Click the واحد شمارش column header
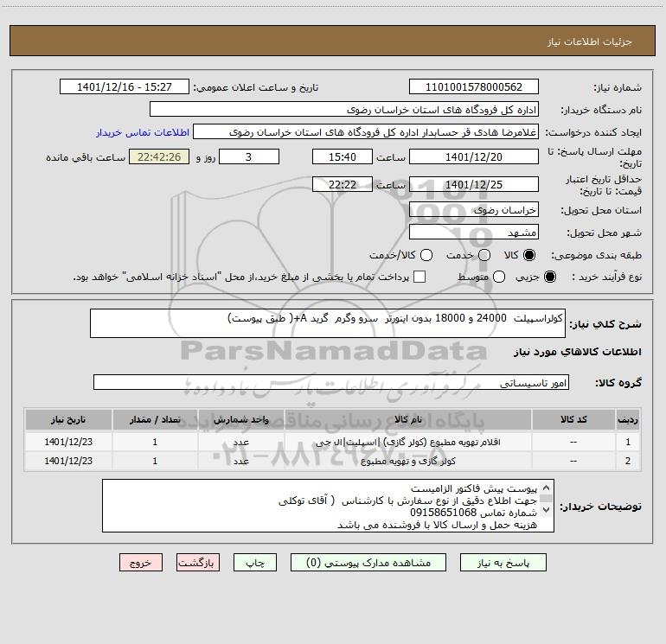The height and width of the screenshot is (644, 666). tap(240, 419)
